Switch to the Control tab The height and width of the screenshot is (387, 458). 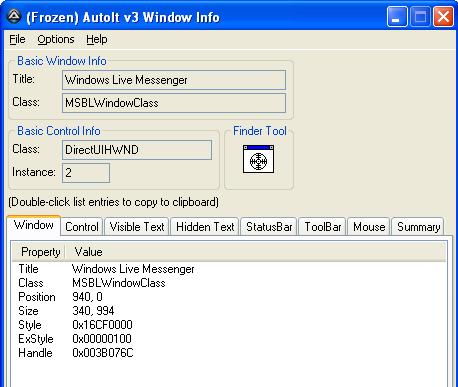[x=82, y=227]
